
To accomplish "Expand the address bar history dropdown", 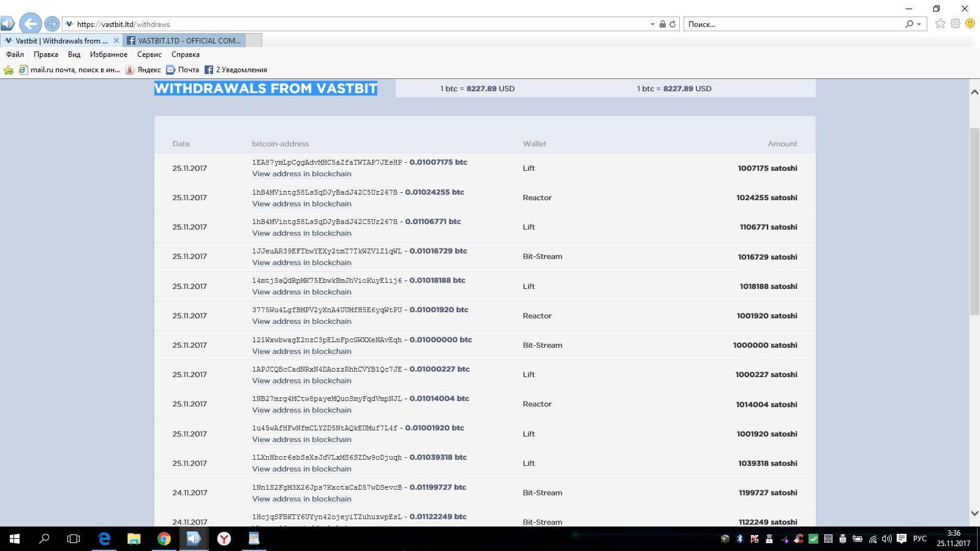I will click(652, 24).
